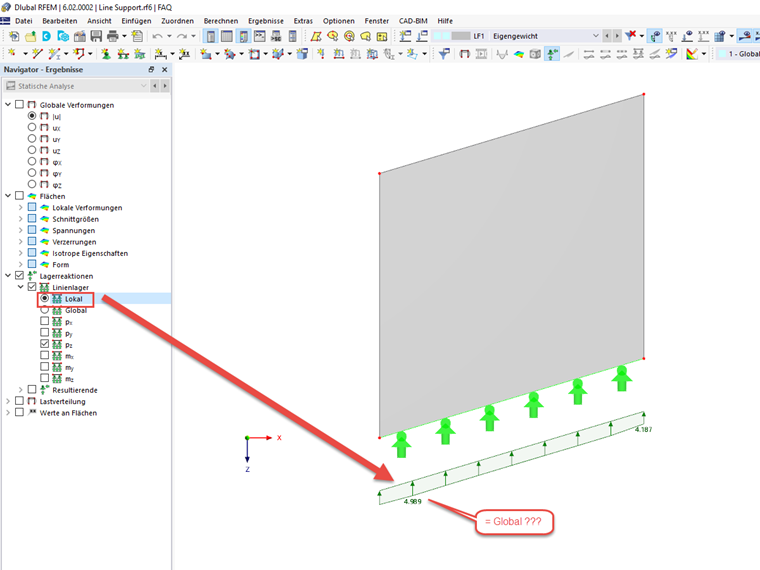760x570 pixels.
Task: Click the result sections icon
Action: tap(569, 54)
